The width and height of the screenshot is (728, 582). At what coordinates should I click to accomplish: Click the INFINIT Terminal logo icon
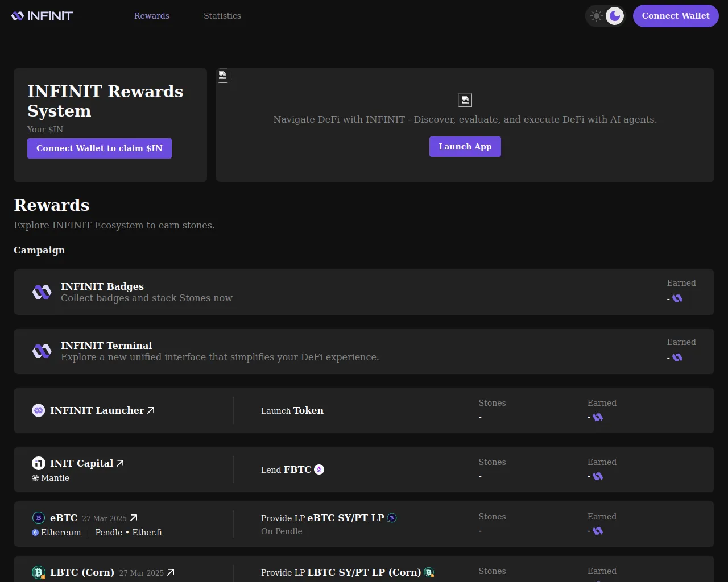(x=42, y=351)
